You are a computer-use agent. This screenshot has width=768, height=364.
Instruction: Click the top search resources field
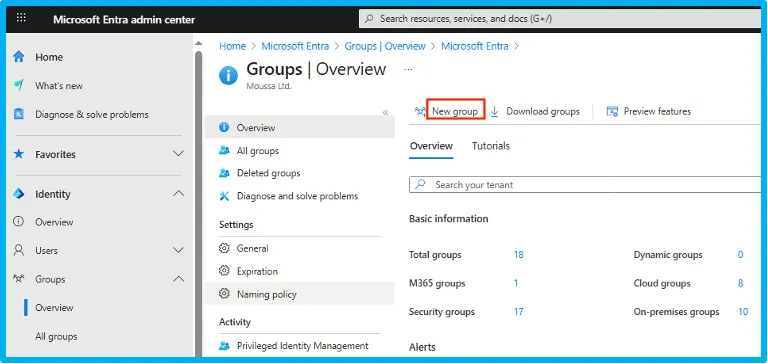coord(560,19)
